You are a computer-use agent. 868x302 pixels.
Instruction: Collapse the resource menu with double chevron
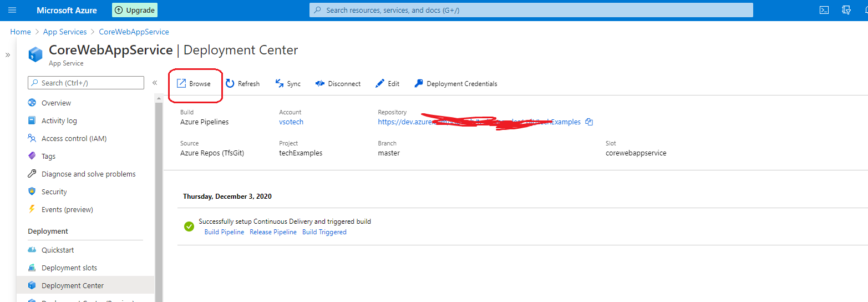(x=155, y=83)
